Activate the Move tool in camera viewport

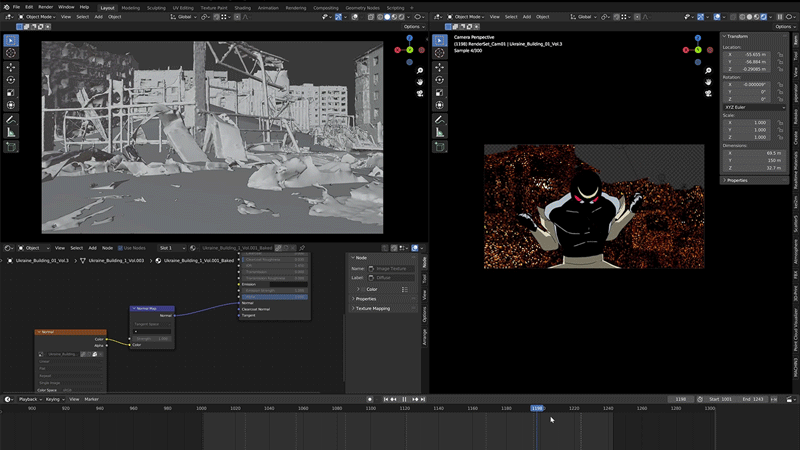pos(440,67)
